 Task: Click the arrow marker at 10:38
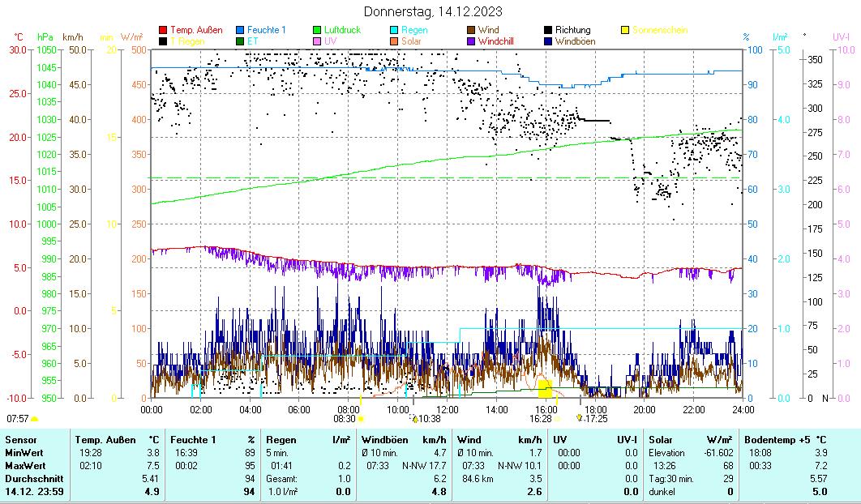[x=414, y=419]
